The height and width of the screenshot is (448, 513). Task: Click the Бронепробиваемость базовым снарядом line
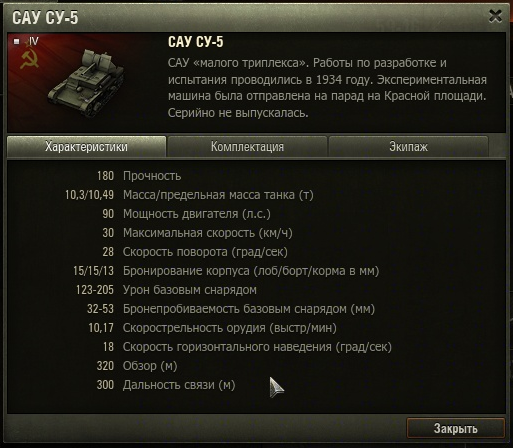231,309
